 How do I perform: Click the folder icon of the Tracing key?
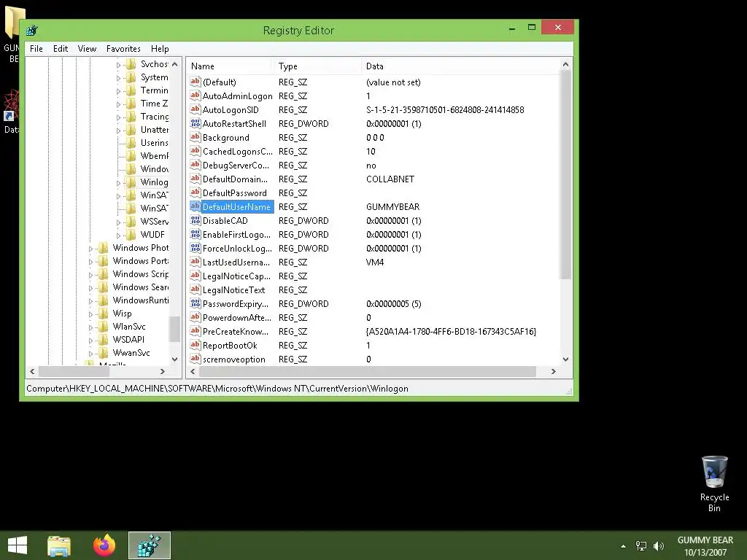pyautogui.click(x=131, y=117)
